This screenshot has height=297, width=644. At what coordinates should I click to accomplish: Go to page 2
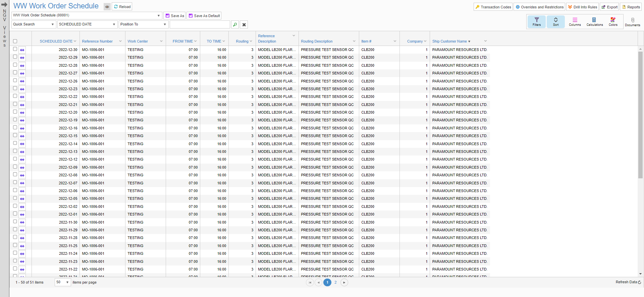[335, 283]
